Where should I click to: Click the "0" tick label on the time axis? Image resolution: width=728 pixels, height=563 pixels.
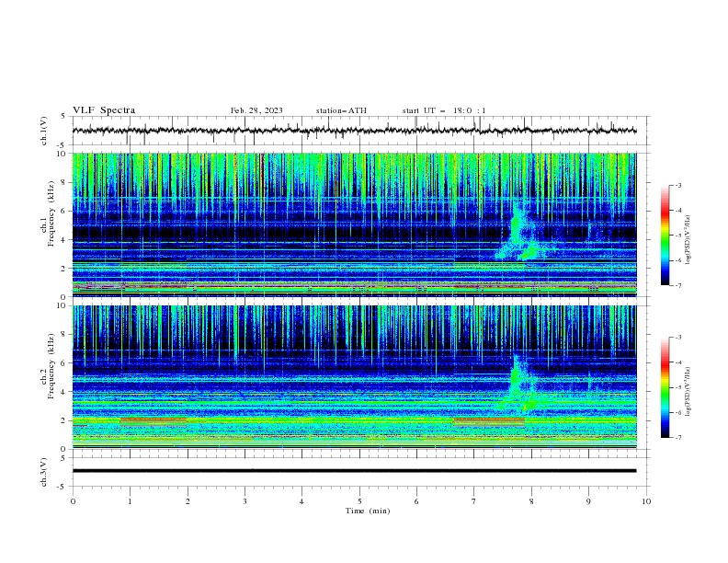pos(73,501)
